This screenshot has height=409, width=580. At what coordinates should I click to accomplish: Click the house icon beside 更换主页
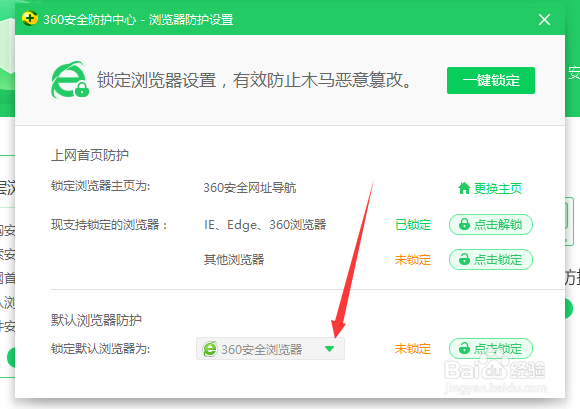(464, 188)
